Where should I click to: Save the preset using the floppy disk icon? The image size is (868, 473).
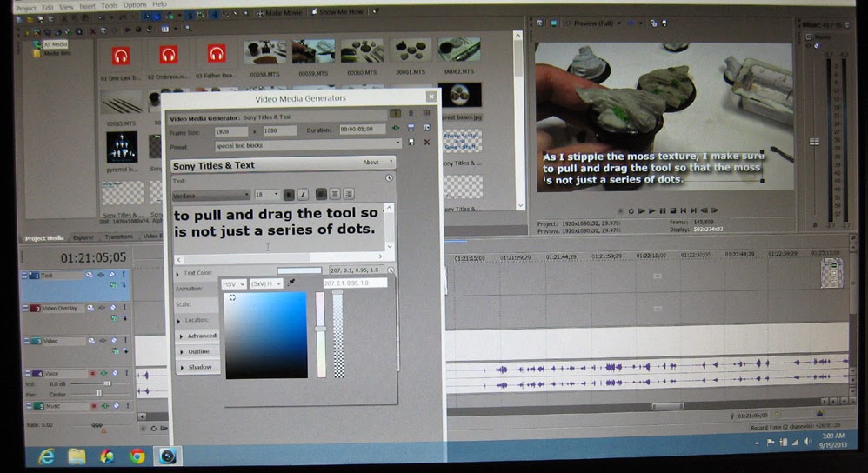click(411, 143)
